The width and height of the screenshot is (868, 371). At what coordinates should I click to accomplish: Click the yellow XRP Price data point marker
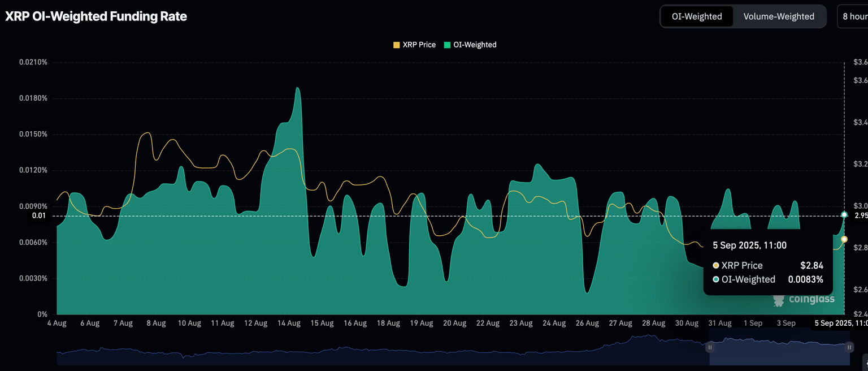[844, 239]
